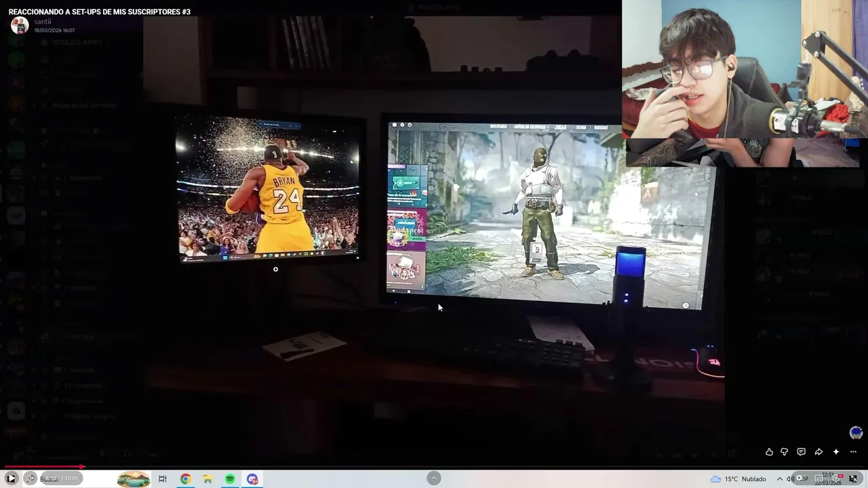Forward the image with the share arrow
This screenshot has height=488, width=868.
(x=818, y=452)
